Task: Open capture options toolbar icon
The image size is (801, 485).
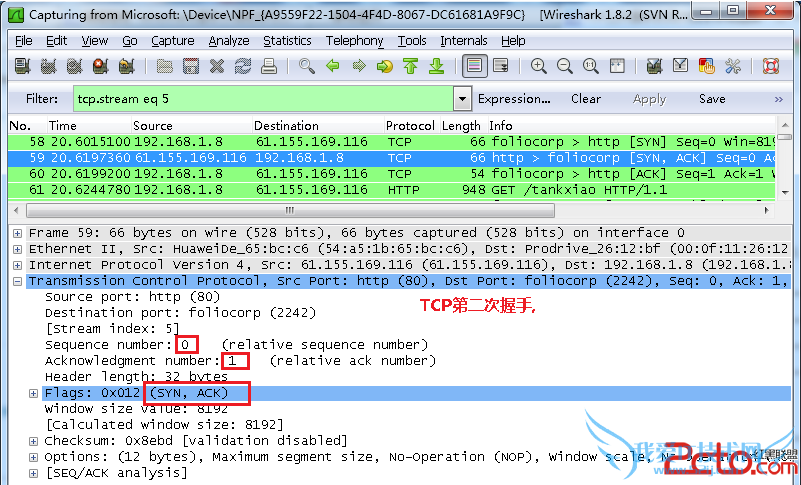Action: click(x=49, y=66)
